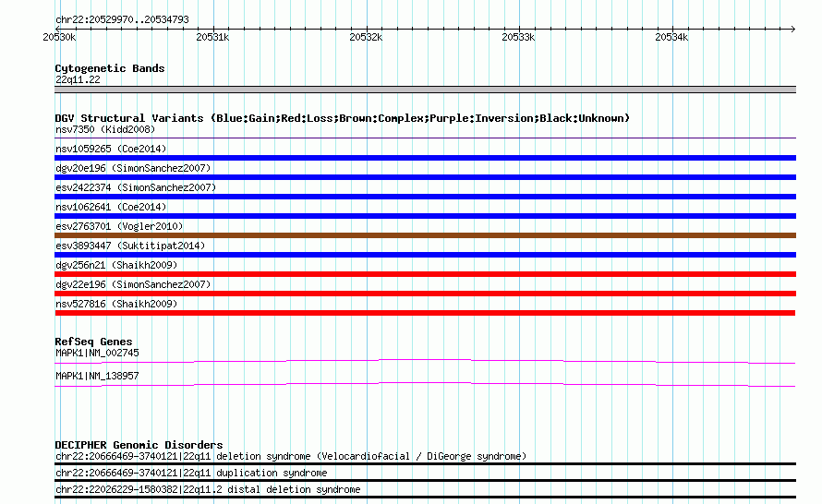Open the dgv20e196 (SimonSanchez2007) label
The height and width of the screenshot is (504, 822).
(x=133, y=168)
